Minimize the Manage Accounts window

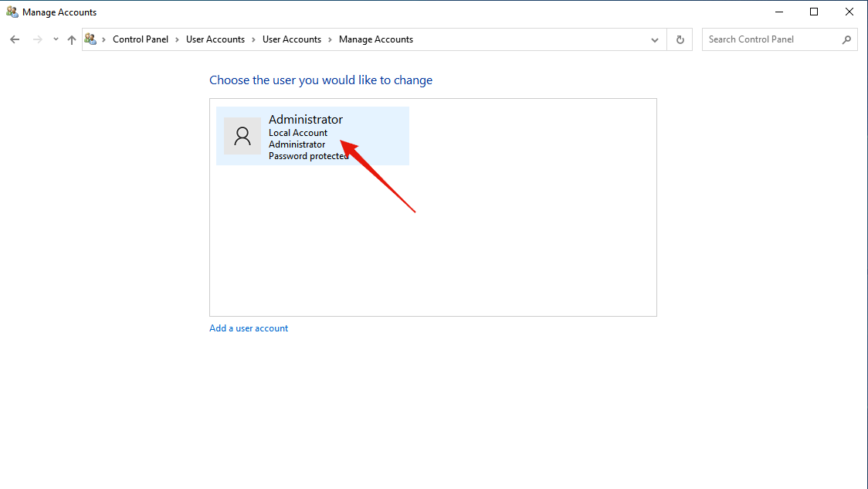(x=779, y=12)
